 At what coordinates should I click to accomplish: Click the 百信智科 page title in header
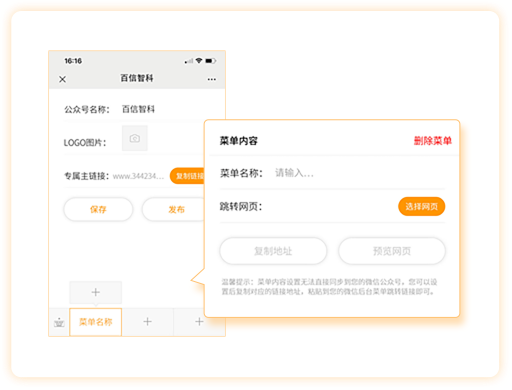tap(137, 78)
